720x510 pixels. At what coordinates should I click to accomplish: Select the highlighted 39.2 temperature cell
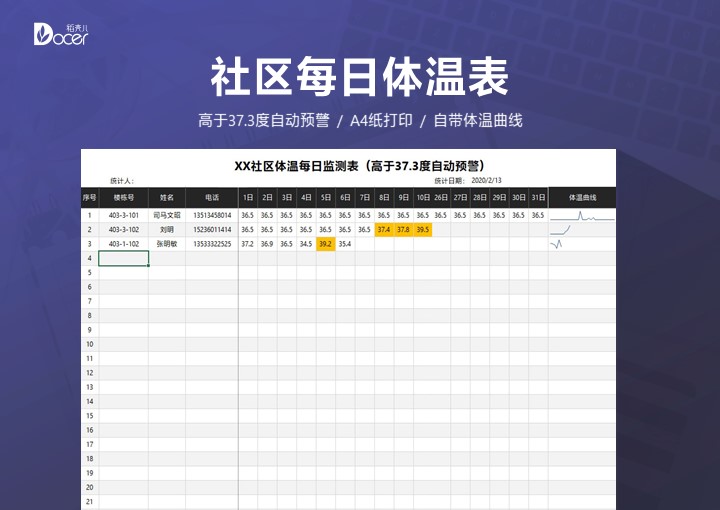(x=326, y=244)
